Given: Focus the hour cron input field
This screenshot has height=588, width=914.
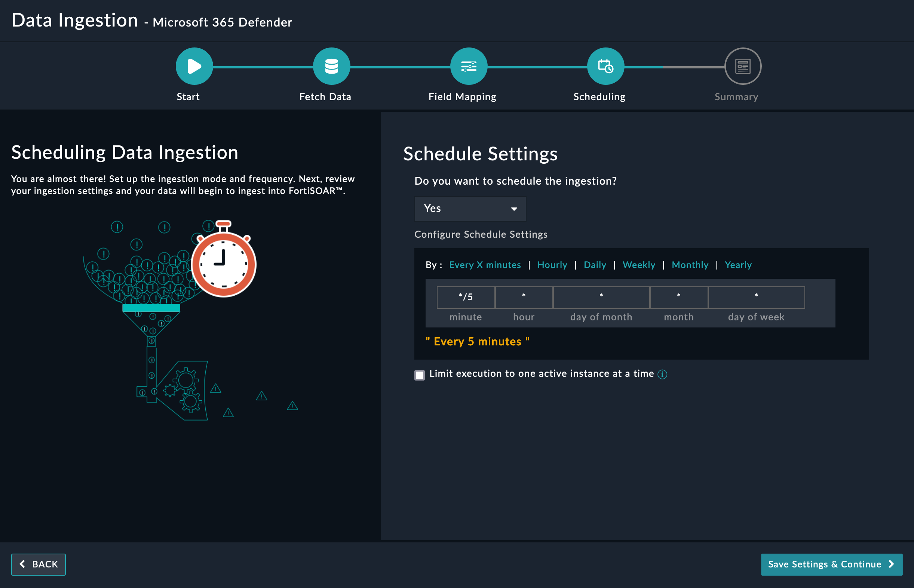Looking at the screenshot, I should click(524, 297).
